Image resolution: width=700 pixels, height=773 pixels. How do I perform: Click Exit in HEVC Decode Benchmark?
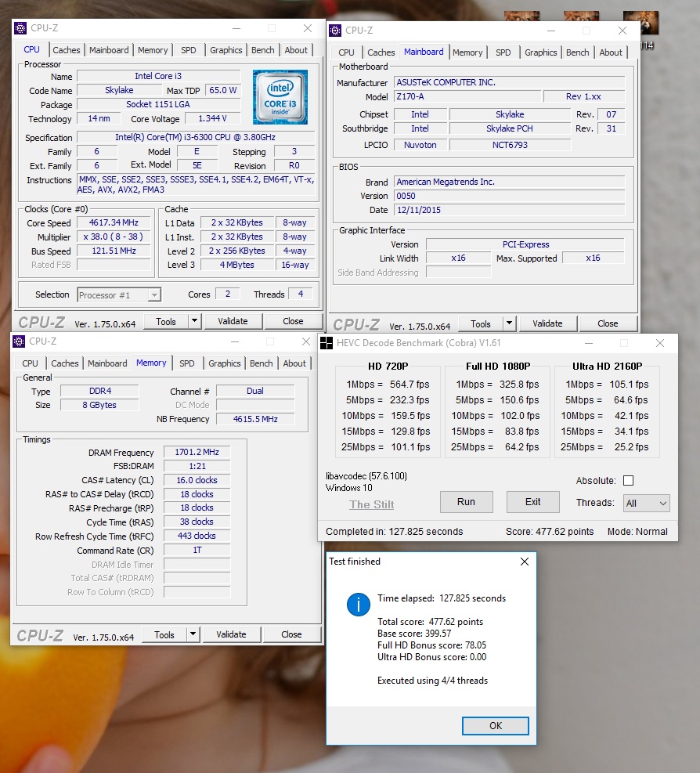[533, 502]
